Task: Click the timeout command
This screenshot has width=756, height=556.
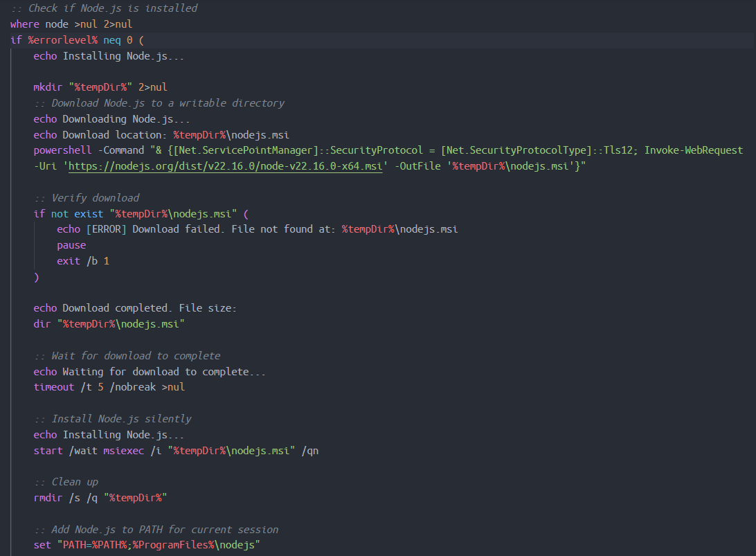Action: click(54, 387)
